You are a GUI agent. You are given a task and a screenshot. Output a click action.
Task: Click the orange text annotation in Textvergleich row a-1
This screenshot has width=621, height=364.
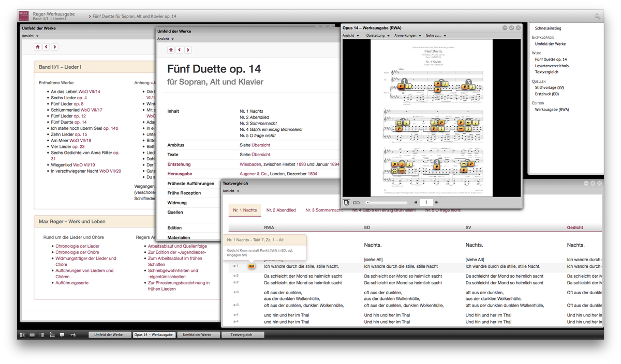point(252,266)
